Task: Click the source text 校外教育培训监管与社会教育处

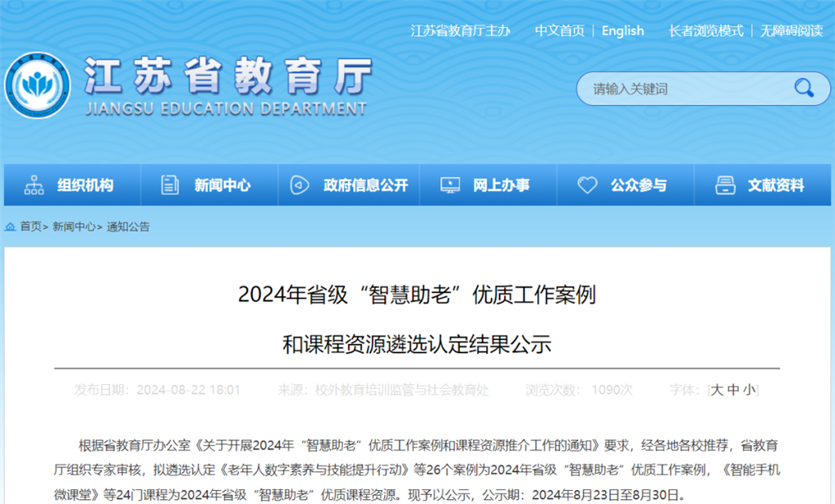Action: 402,390
